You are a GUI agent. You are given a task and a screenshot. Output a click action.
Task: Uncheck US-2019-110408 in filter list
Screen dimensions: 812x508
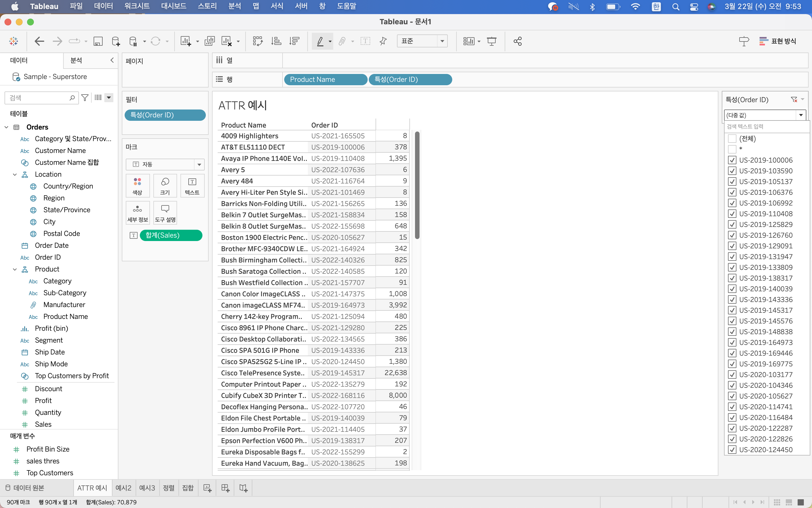(732, 214)
